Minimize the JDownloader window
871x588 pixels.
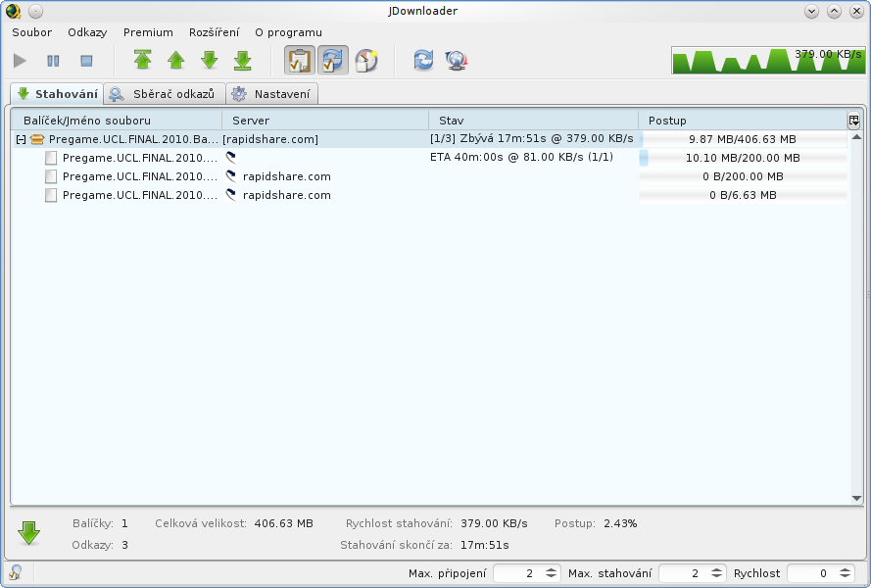coord(811,11)
